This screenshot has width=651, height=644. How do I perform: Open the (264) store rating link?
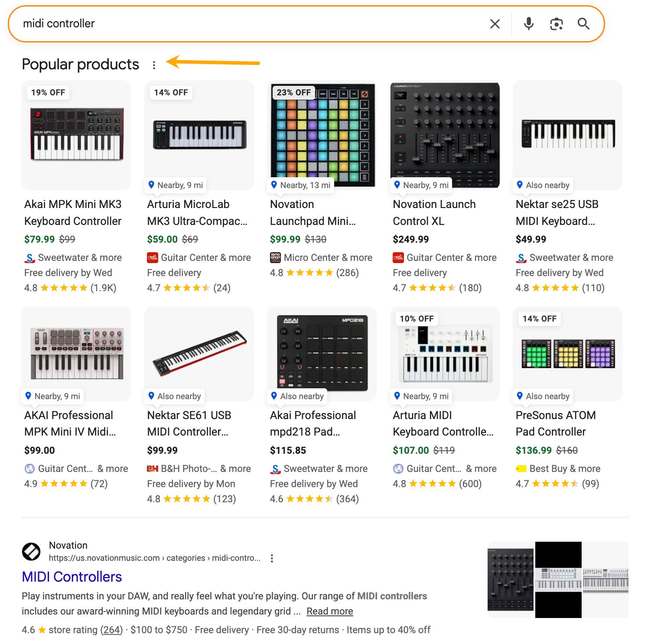pyautogui.click(x=111, y=630)
